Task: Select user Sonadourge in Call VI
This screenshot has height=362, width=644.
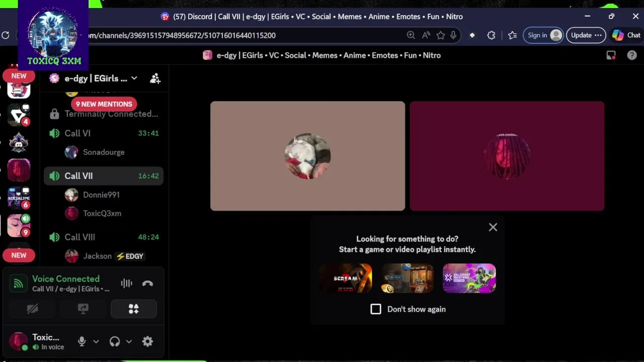Action: point(104,152)
